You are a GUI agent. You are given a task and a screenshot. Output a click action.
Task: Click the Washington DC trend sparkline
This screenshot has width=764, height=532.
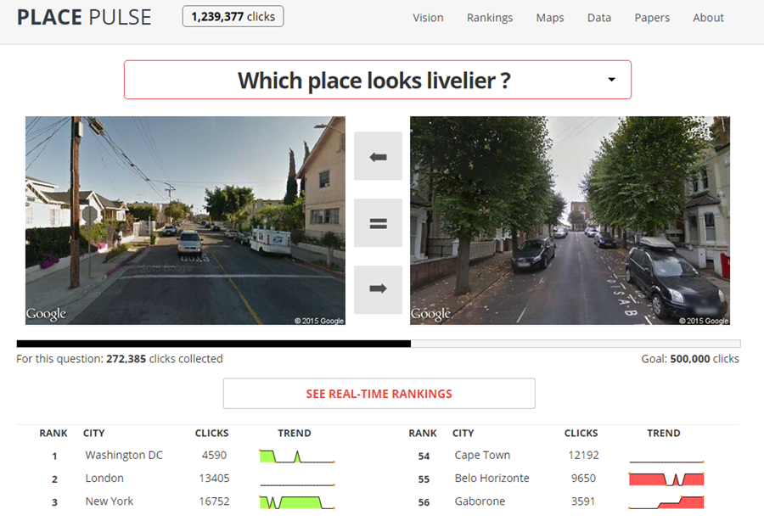[x=297, y=456]
